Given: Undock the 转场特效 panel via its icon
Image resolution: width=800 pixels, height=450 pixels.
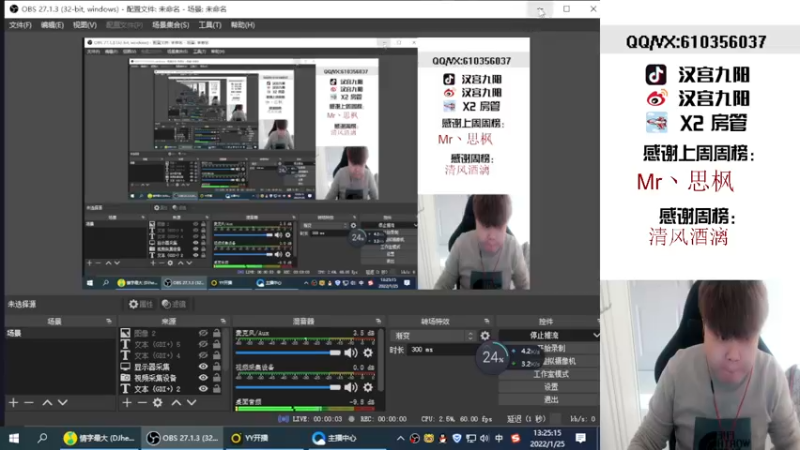Looking at the screenshot, I should pyautogui.click(x=486, y=321).
